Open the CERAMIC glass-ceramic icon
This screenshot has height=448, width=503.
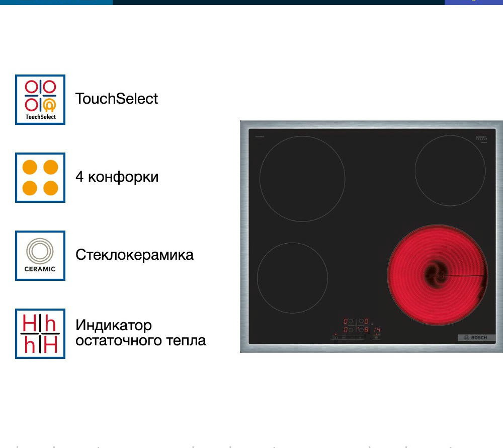click(40, 255)
